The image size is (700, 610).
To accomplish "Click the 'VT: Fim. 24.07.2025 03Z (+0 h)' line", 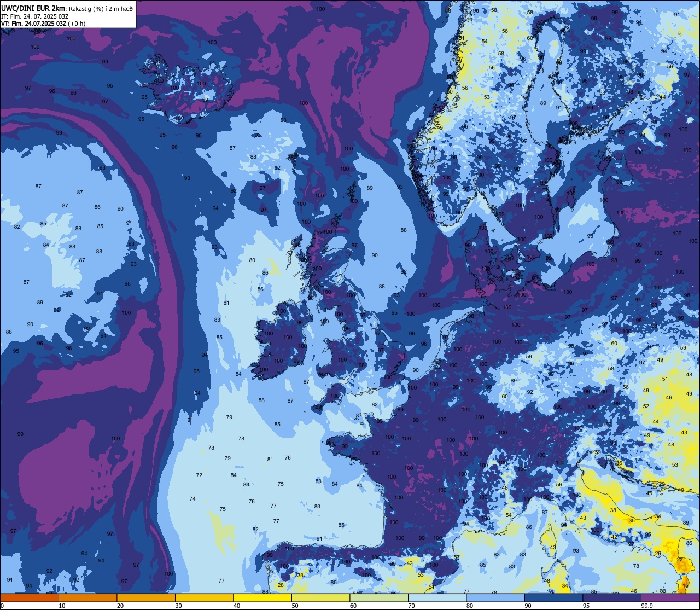I will (x=43, y=24).
